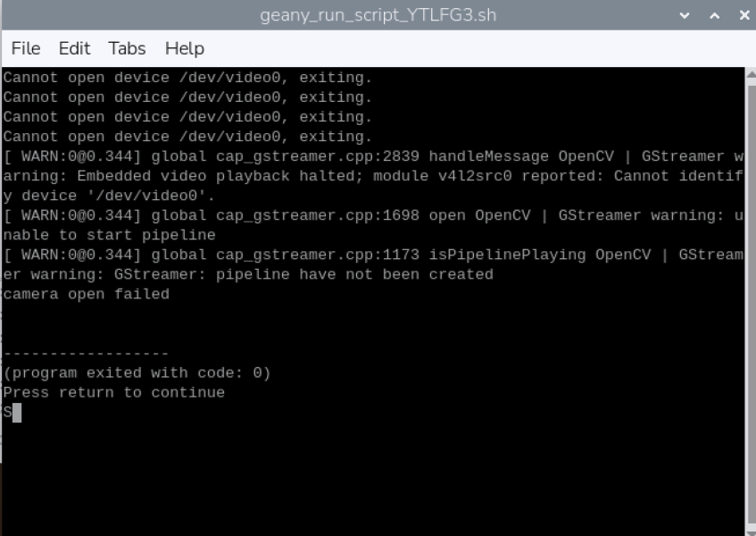Click the terminal cursor block
Image resolution: width=756 pixels, height=536 pixels.
(17, 413)
